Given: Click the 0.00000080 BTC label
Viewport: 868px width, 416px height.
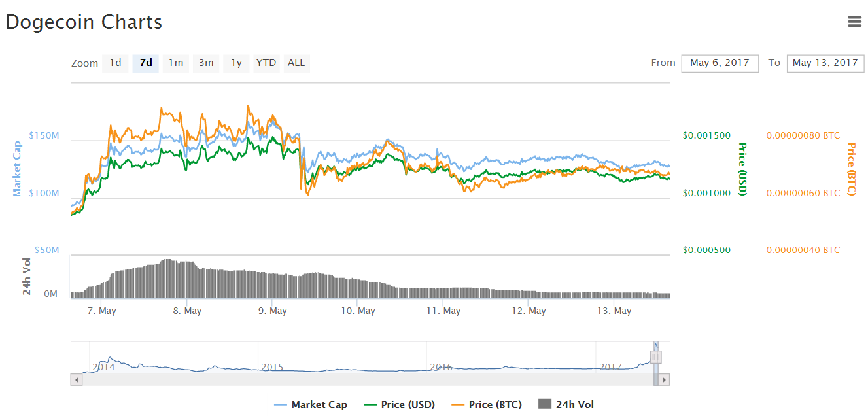Looking at the screenshot, I should pyautogui.click(x=803, y=135).
